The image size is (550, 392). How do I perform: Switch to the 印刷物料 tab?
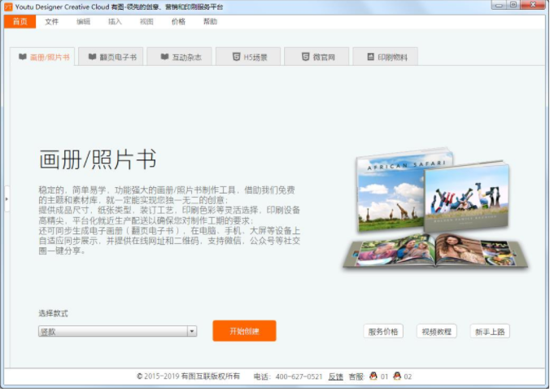click(385, 57)
